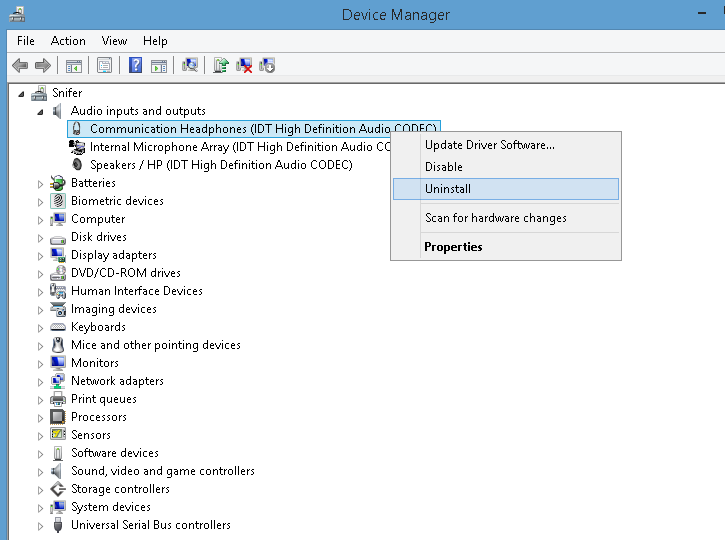Click the Disable device toolbar icon
725x540 pixels.
click(x=267, y=65)
